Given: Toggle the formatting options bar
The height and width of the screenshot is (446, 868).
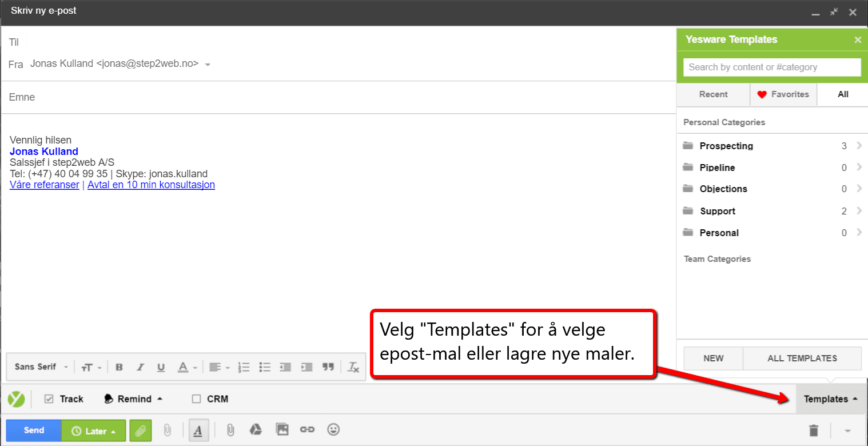Looking at the screenshot, I should [198, 431].
